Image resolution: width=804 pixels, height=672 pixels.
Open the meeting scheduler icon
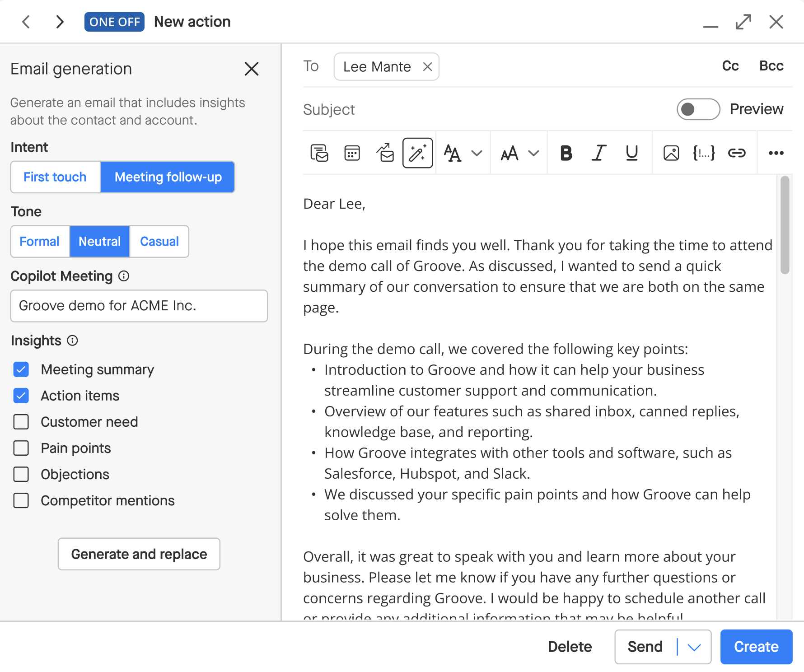[x=352, y=153]
